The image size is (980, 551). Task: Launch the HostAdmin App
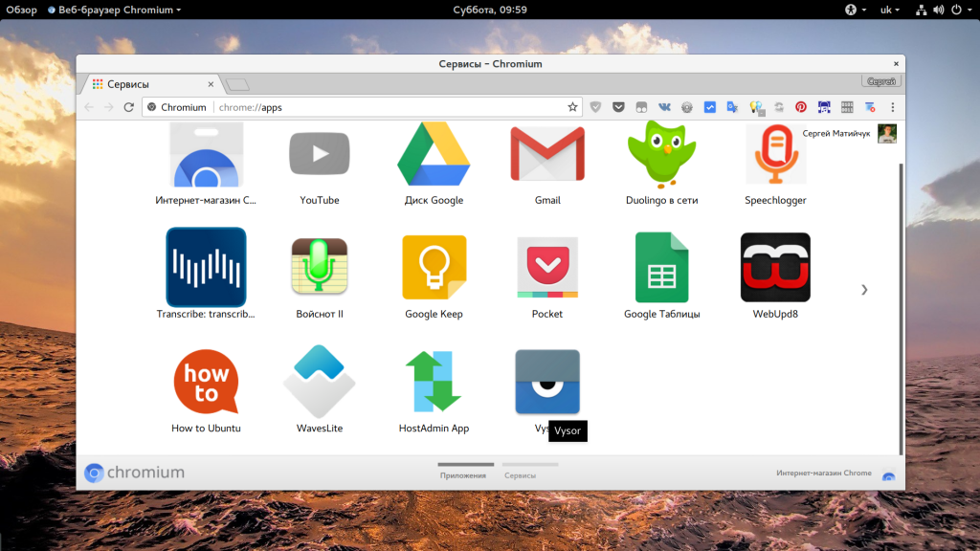click(x=434, y=383)
